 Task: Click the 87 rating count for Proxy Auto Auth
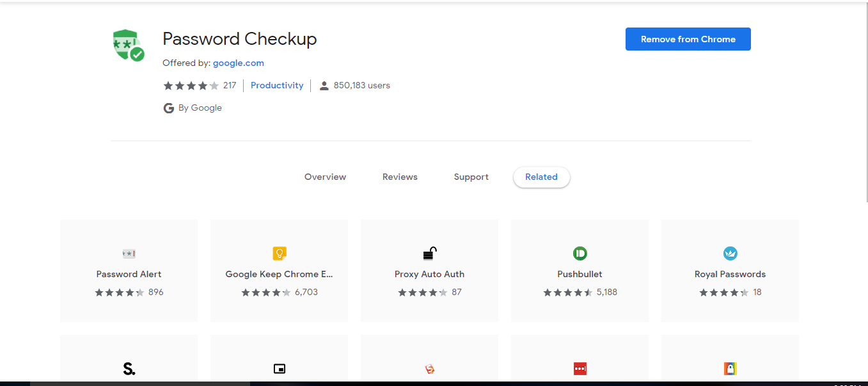point(457,293)
